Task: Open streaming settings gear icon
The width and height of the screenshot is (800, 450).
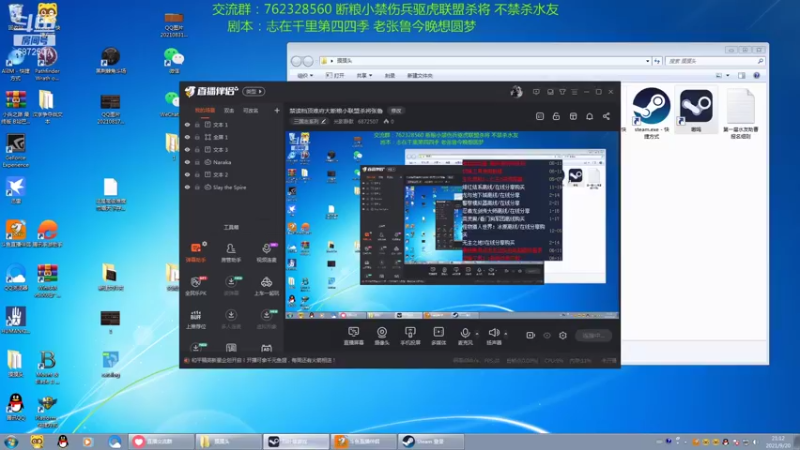Action: point(563,335)
